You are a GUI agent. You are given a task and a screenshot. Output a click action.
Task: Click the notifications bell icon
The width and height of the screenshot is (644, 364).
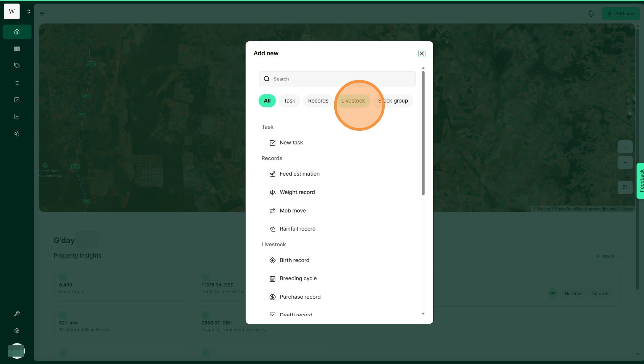coord(591,13)
